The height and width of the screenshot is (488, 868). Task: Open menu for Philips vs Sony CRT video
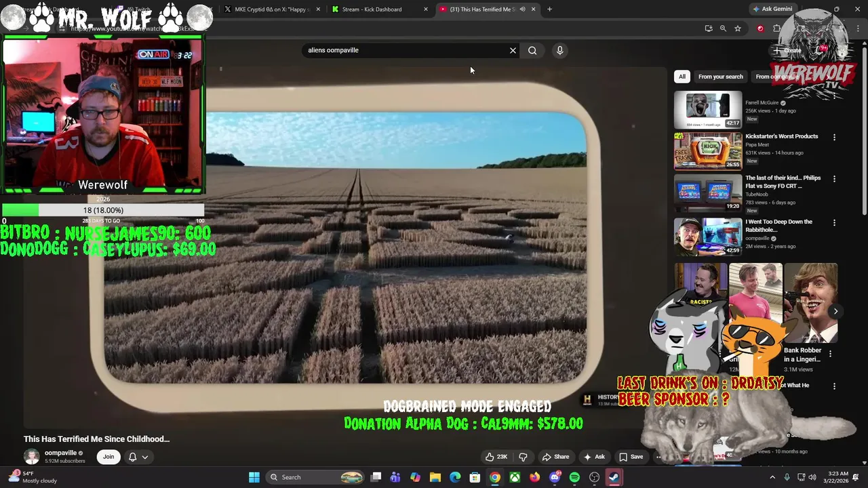tap(834, 179)
